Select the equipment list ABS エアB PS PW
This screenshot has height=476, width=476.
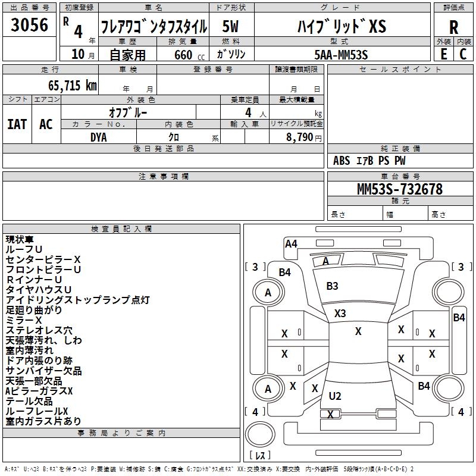click(x=369, y=161)
